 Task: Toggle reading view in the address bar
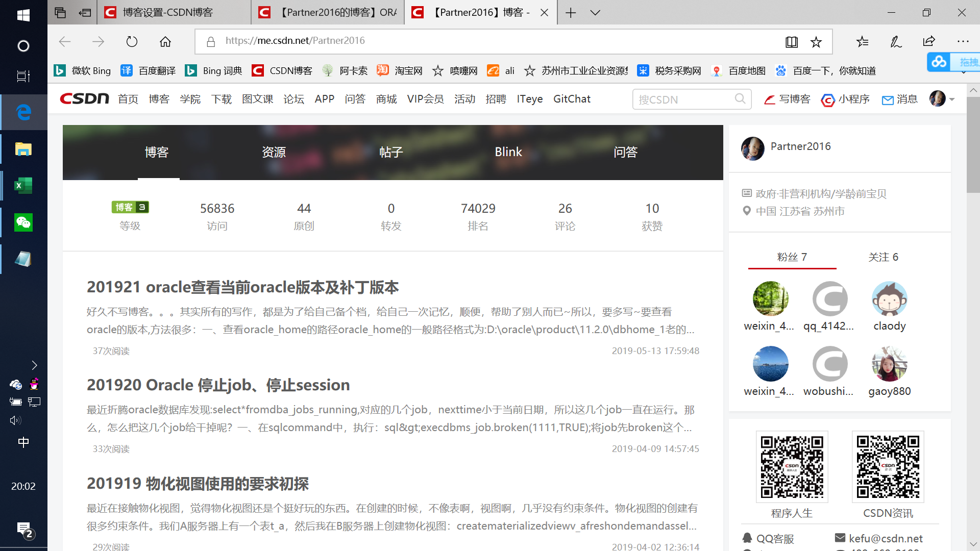(x=791, y=42)
